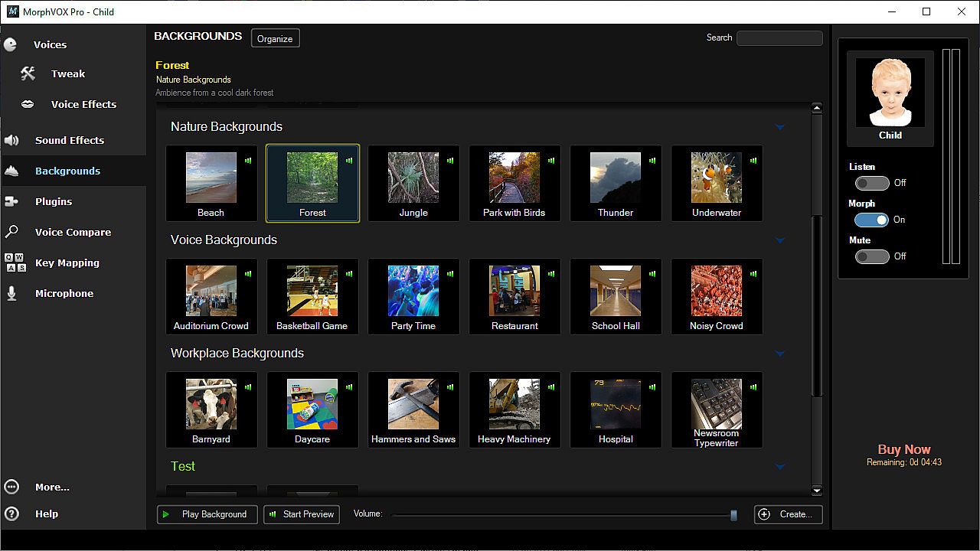The height and width of the screenshot is (551, 980).
Task: Click the Start Preview button
Action: click(x=302, y=514)
